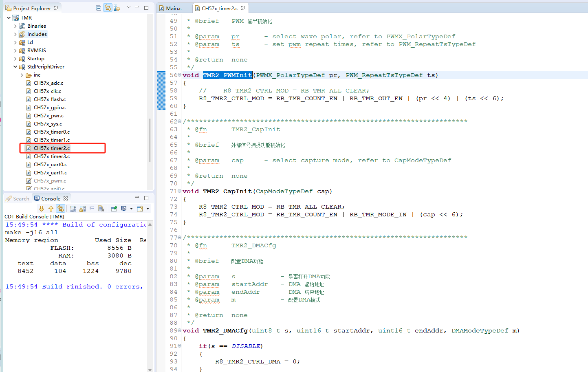Screen dimensions: 588x372
Task: Click Open Console icon
Action: tap(140, 209)
